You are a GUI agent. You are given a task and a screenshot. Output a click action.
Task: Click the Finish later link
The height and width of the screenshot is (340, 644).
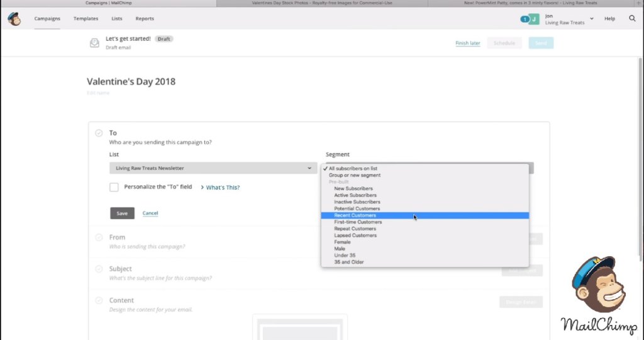[467, 43]
